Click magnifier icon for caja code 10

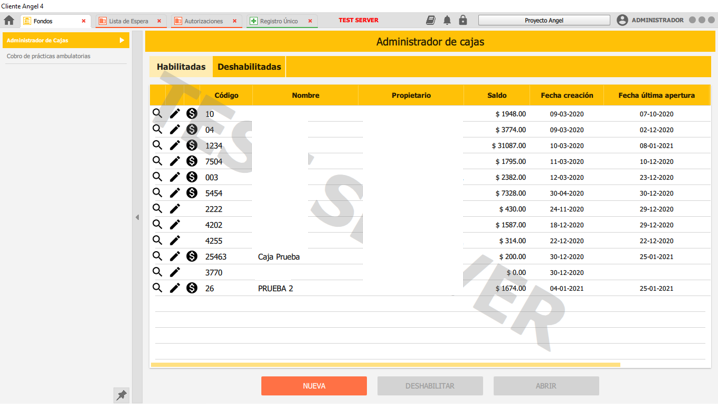tap(157, 114)
